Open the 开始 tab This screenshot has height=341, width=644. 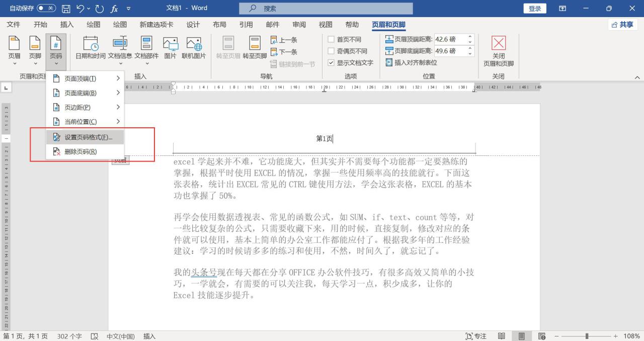pyautogui.click(x=40, y=25)
